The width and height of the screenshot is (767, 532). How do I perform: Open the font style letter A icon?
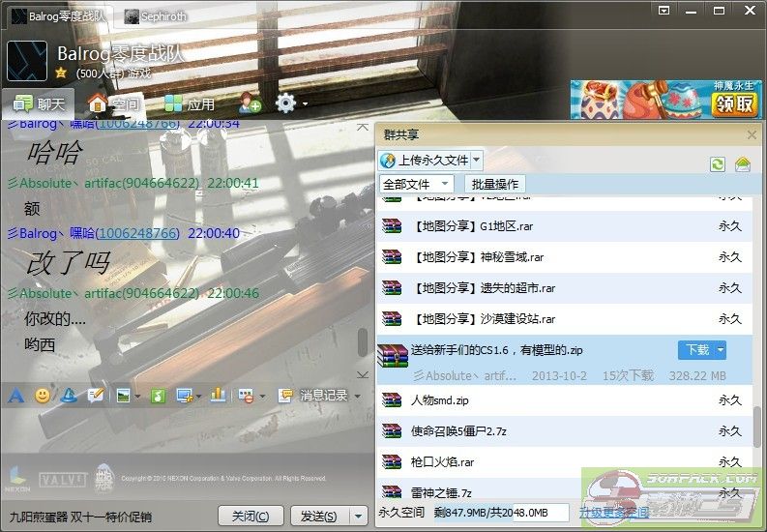[x=15, y=396]
